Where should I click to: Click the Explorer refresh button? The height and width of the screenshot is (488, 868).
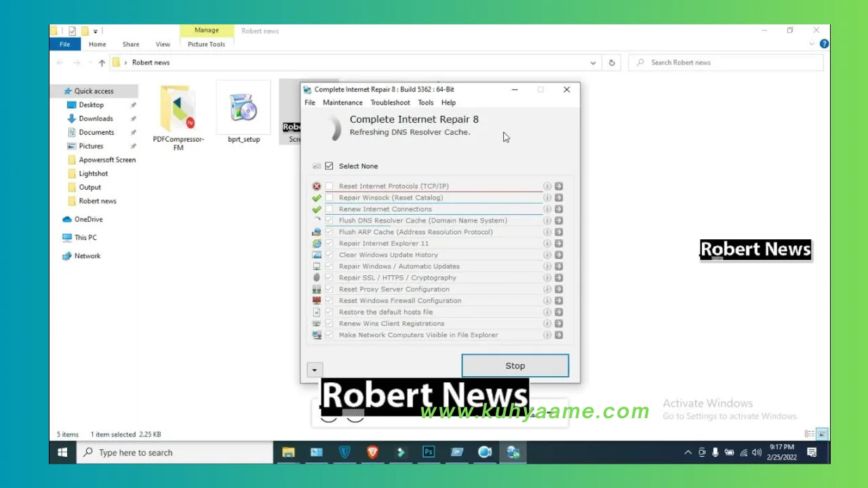pyautogui.click(x=612, y=62)
